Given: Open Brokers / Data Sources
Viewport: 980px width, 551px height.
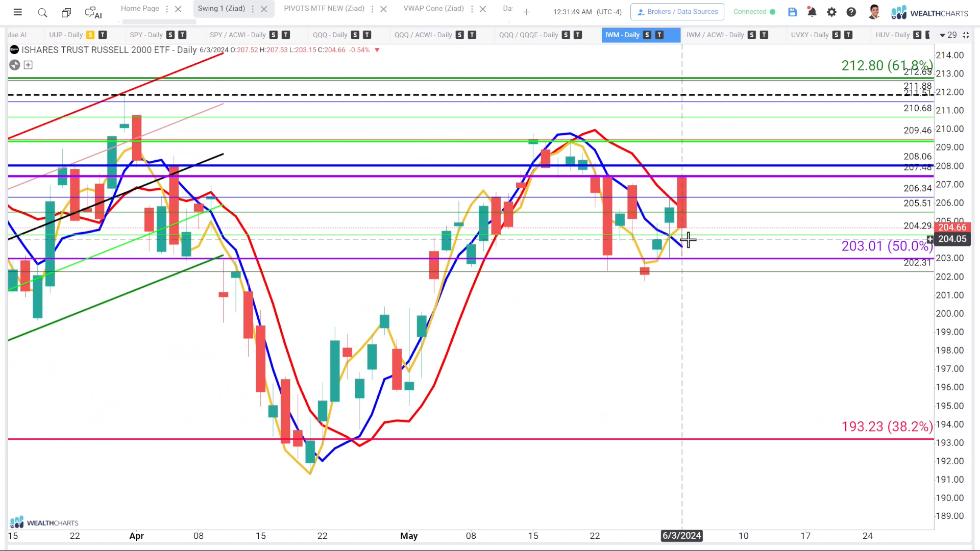Looking at the screenshot, I should pos(677,12).
